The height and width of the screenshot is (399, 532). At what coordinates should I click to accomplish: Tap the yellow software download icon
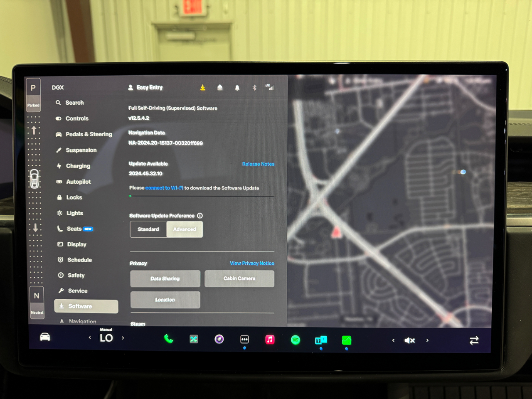pyautogui.click(x=203, y=87)
